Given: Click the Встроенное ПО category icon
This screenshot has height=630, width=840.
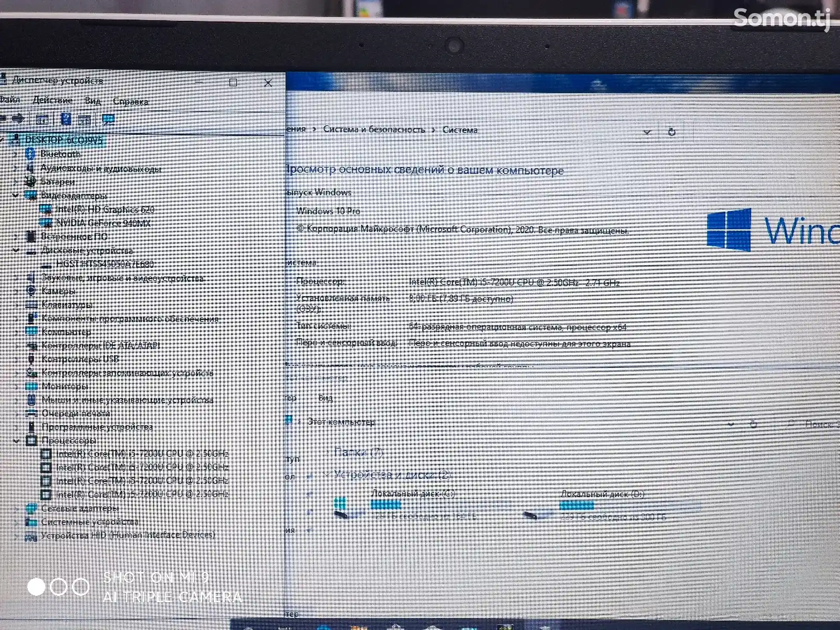Looking at the screenshot, I should pos(31,236).
